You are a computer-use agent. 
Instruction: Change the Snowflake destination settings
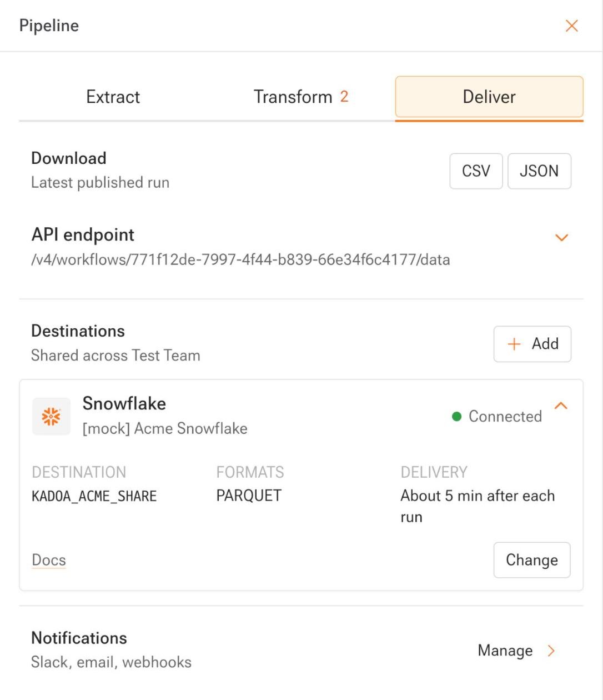(531, 560)
